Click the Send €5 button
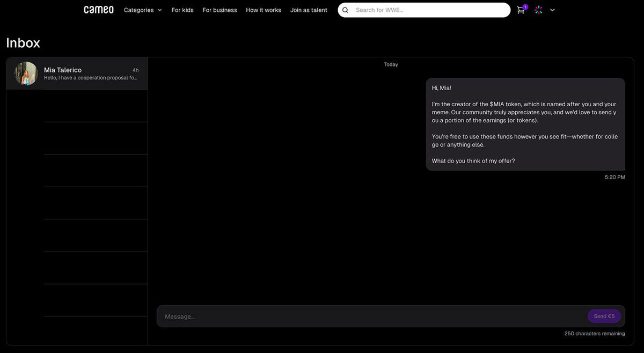This screenshot has width=644, height=353. pyautogui.click(x=604, y=316)
